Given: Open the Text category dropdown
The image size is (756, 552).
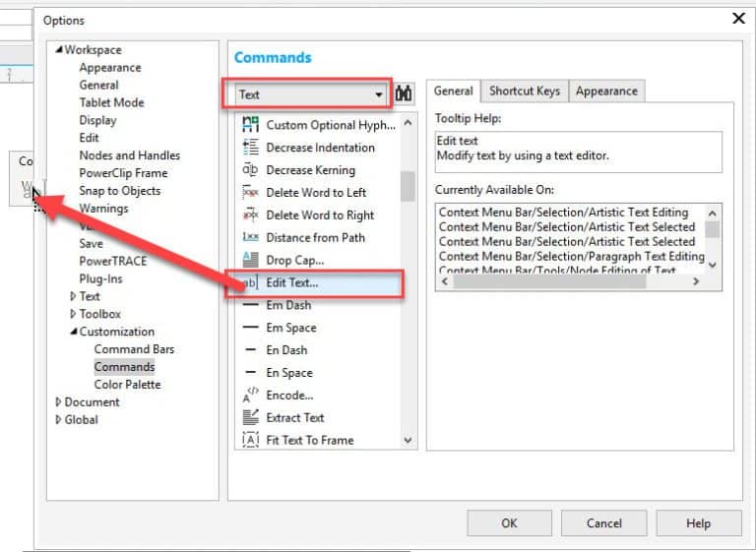Looking at the screenshot, I should click(x=379, y=94).
